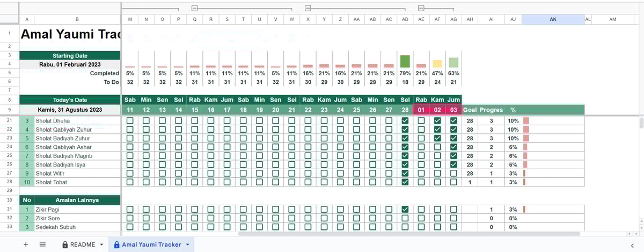Open the README tab dropdown arrow
This screenshot has width=644, height=252.
coord(101,244)
